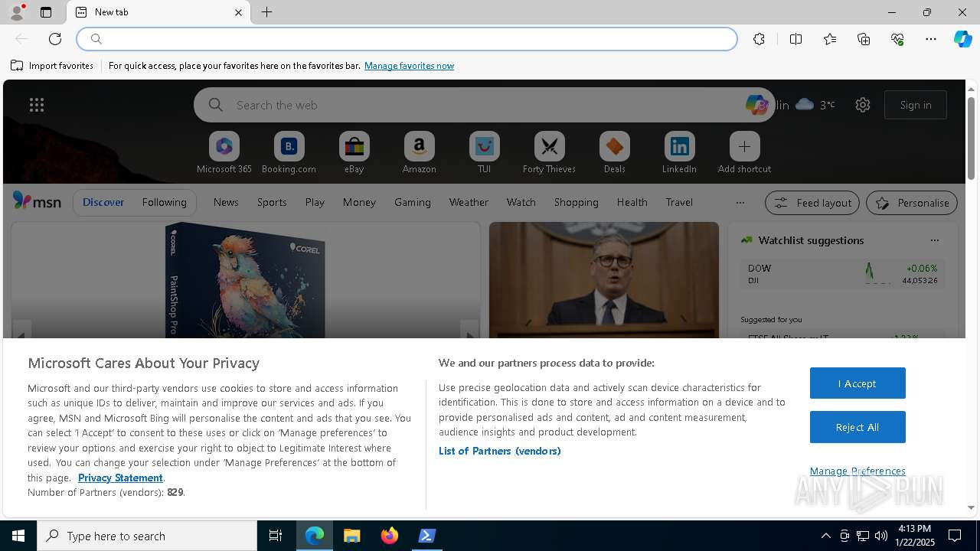Open the Copilot icon in search box
980x551 pixels.
tap(756, 105)
